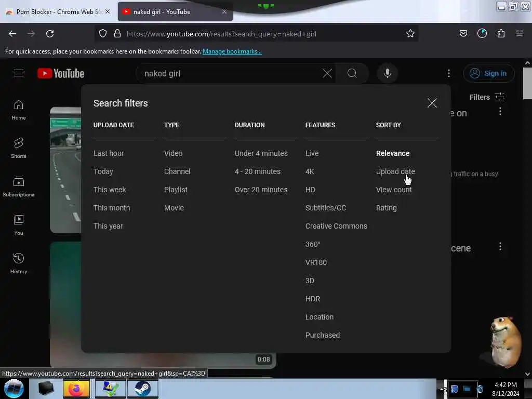Close the Porn Blocker tab
The height and width of the screenshot is (399, 532).
(108, 11)
